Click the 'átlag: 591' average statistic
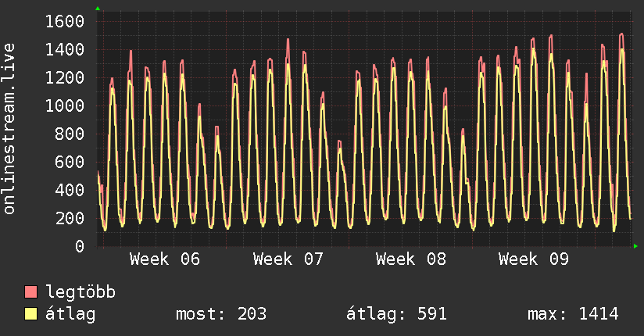 coord(396,314)
